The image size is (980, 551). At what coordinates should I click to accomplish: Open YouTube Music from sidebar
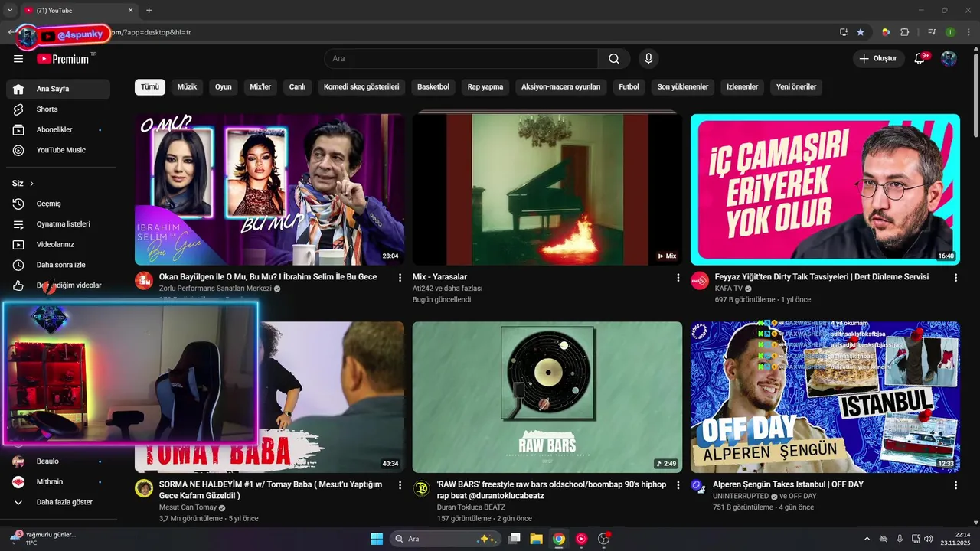58,150
